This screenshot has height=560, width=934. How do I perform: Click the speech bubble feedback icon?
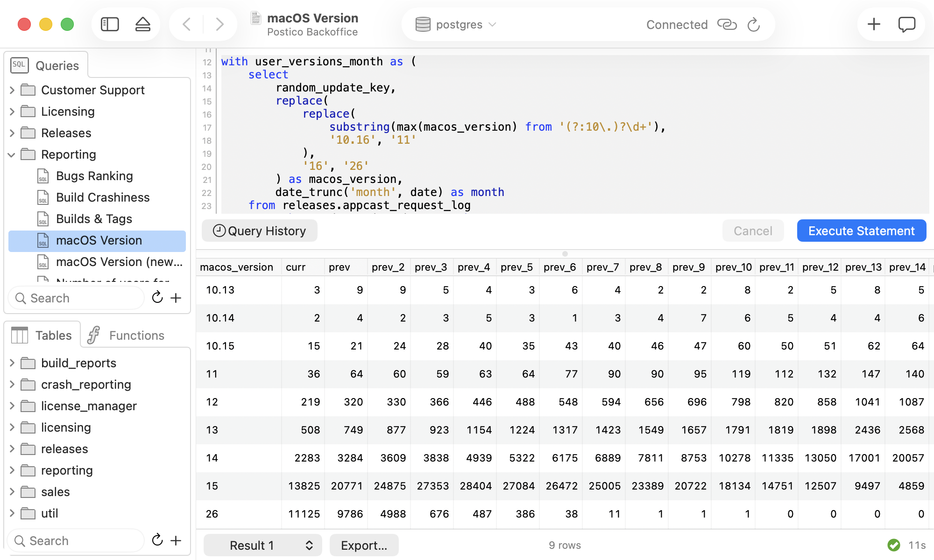click(906, 24)
